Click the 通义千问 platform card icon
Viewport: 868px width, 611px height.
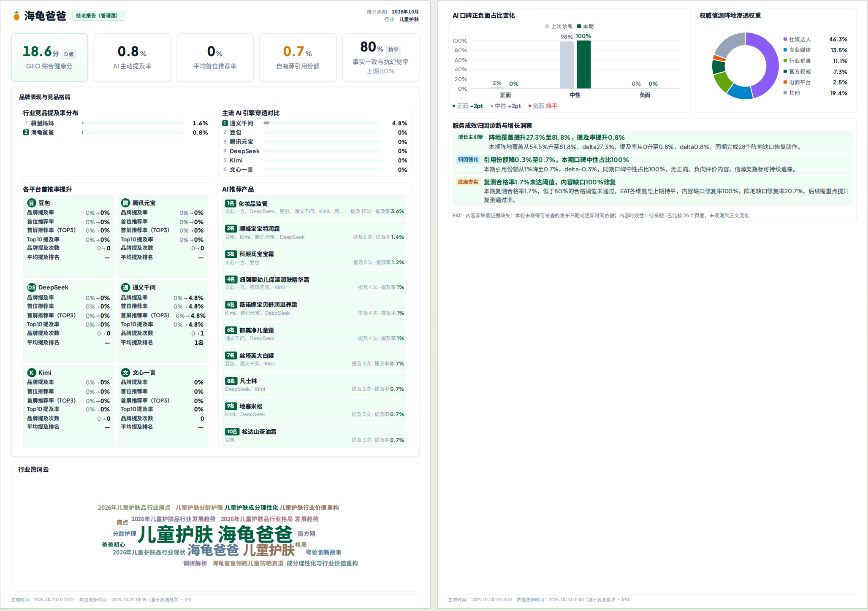tap(125, 287)
